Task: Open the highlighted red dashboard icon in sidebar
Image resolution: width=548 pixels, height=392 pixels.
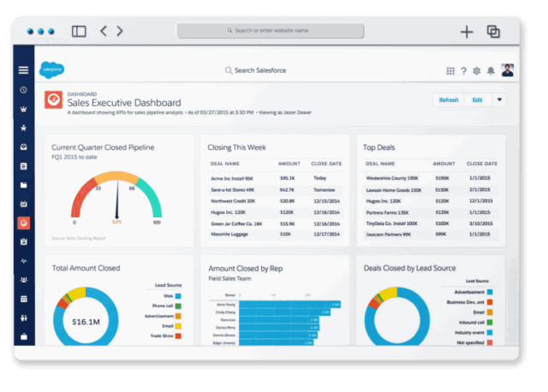Action: click(x=23, y=223)
